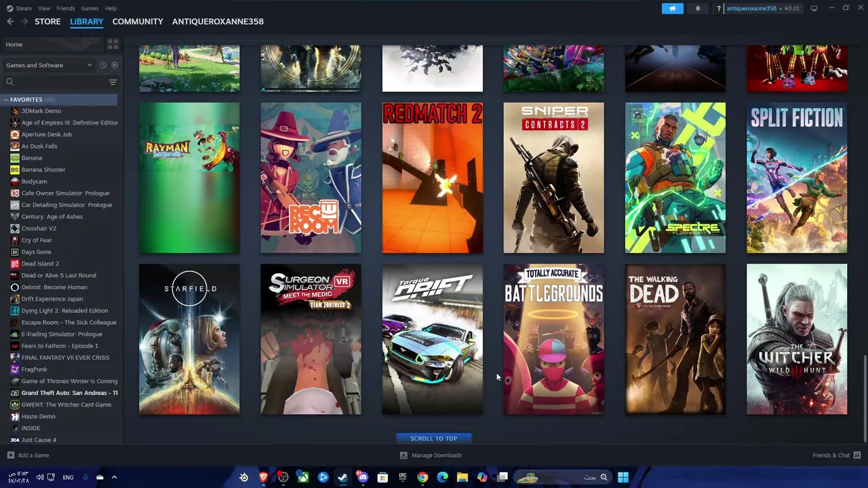Switch to the COMMUNITY tab
Viewport: 868px width, 488px height.
click(138, 22)
